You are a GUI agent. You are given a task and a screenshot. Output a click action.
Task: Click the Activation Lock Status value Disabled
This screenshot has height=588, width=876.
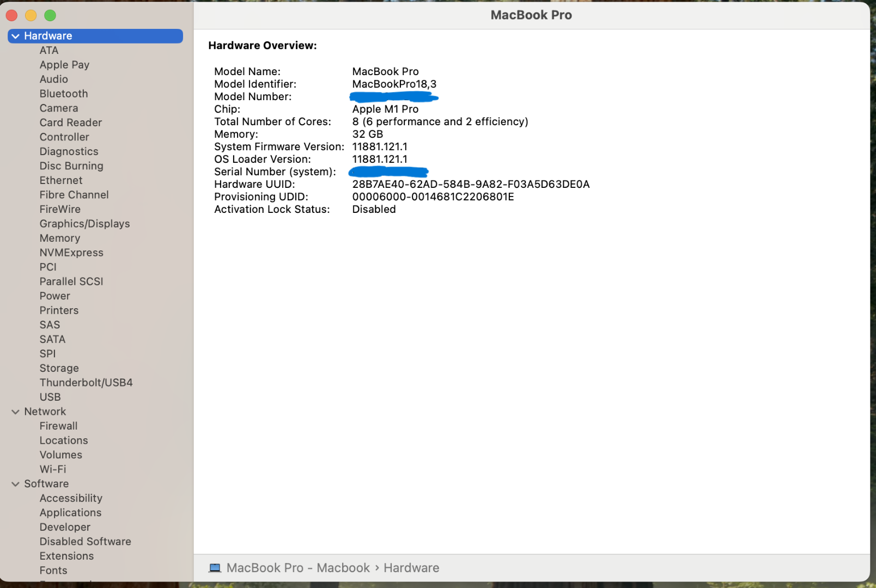374,209
